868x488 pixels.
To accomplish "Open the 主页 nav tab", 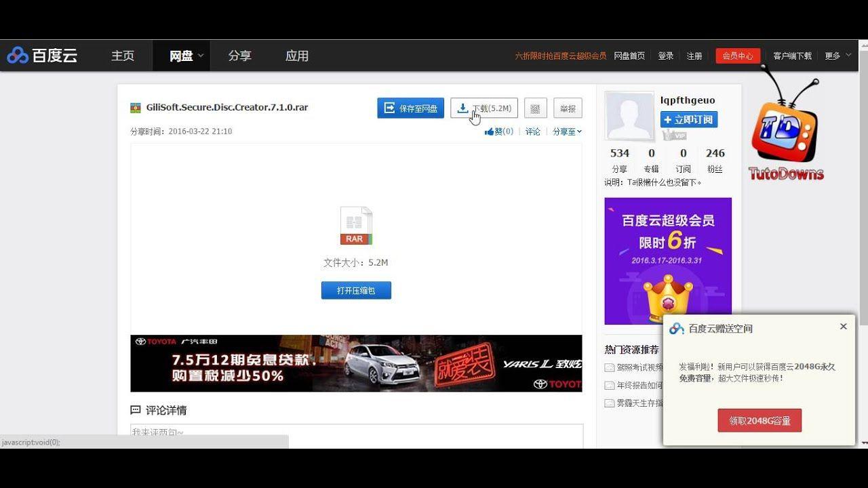I will [x=123, y=56].
